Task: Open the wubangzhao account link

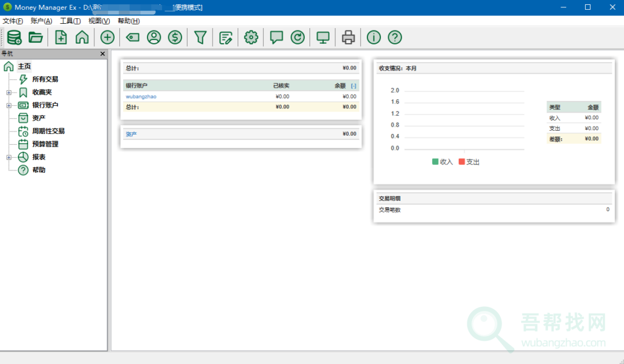Action: coord(141,96)
